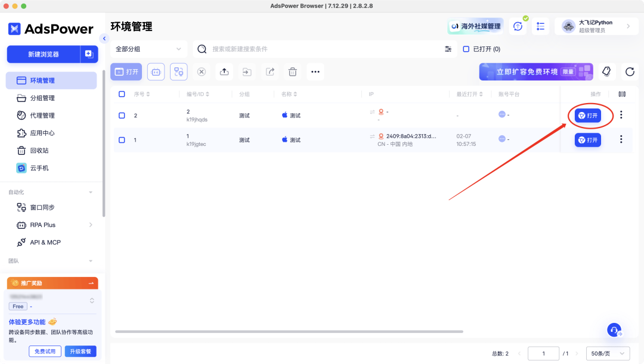Open the RPA robot toolbar icon
Viewport: 644px width, 364px height.
point(156,72)
